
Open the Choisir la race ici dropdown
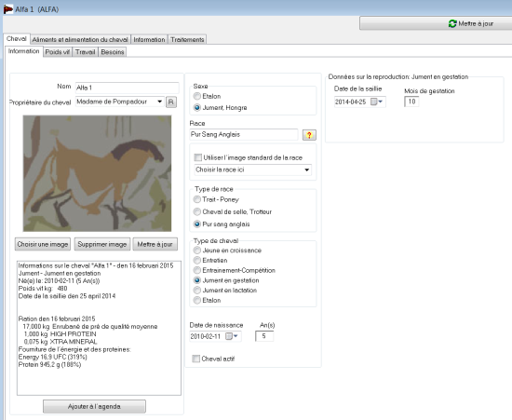[x=306, y=169]
